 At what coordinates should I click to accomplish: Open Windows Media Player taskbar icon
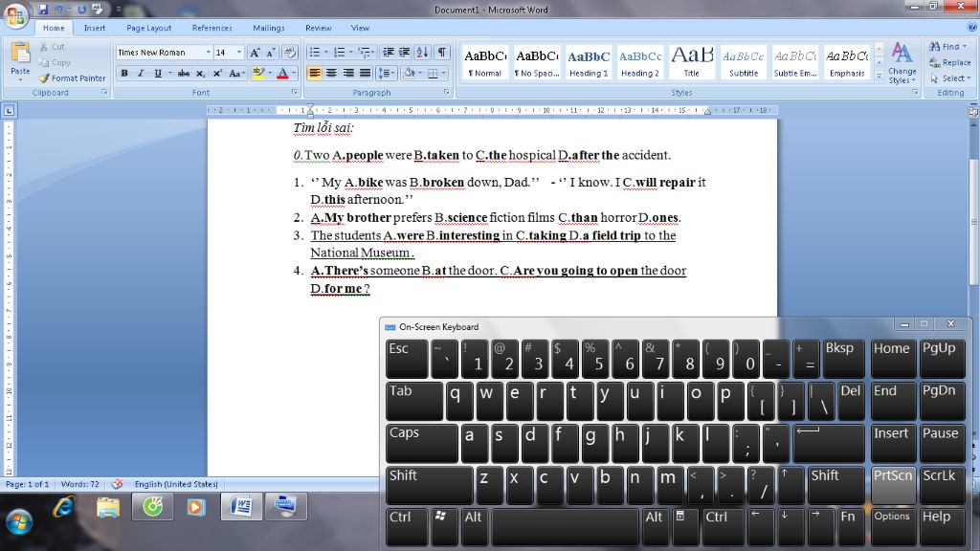195,507
